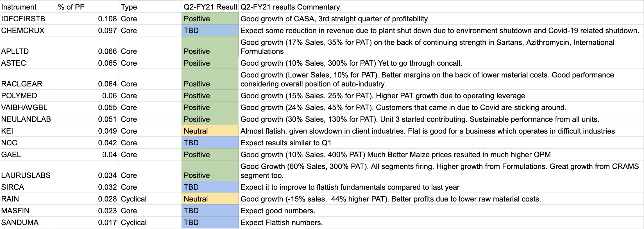Click the yellow Neutral cell for RAIN
The width and height of the screenshot is (644, 229).
tap(210, 199)
